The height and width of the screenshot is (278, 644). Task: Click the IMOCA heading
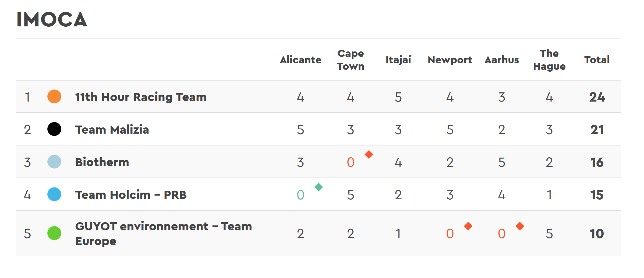[x=52, y=19]
